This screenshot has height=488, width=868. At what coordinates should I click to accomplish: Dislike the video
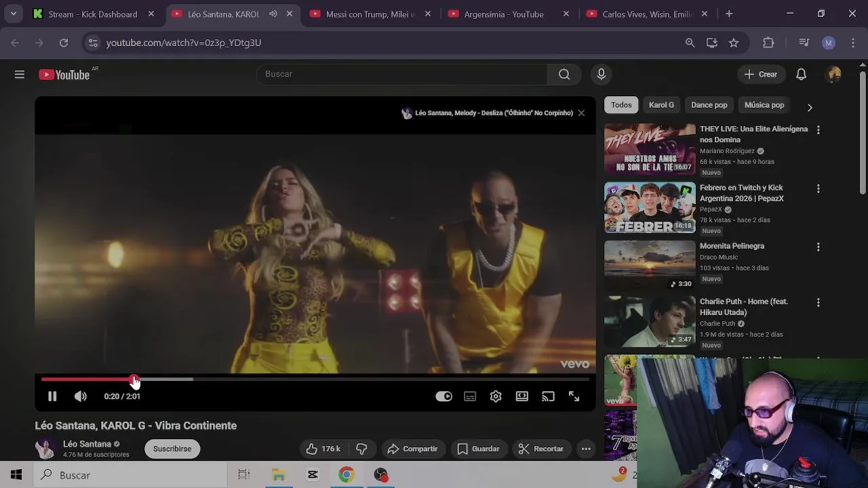coord(362,449)
